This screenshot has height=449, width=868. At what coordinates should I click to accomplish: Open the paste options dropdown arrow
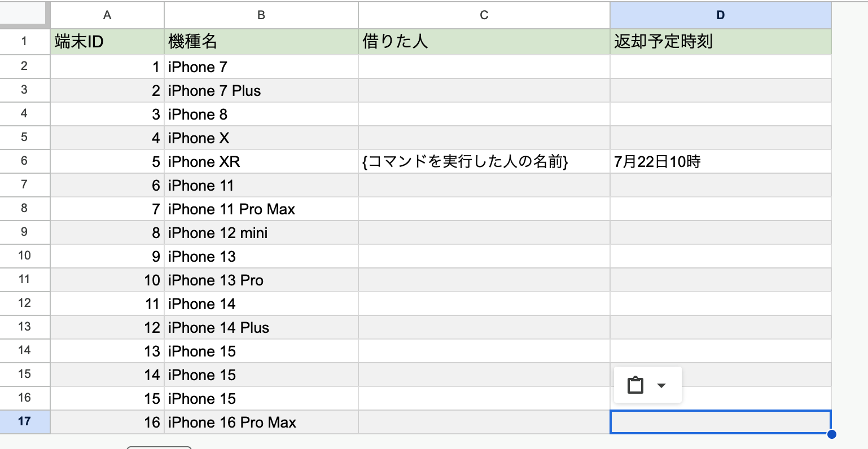point(661,386)
